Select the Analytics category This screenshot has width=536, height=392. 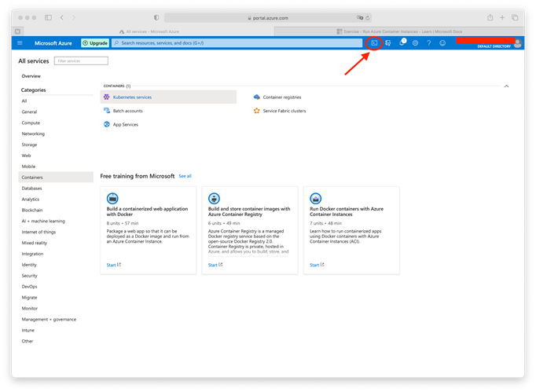pos(31,200)
